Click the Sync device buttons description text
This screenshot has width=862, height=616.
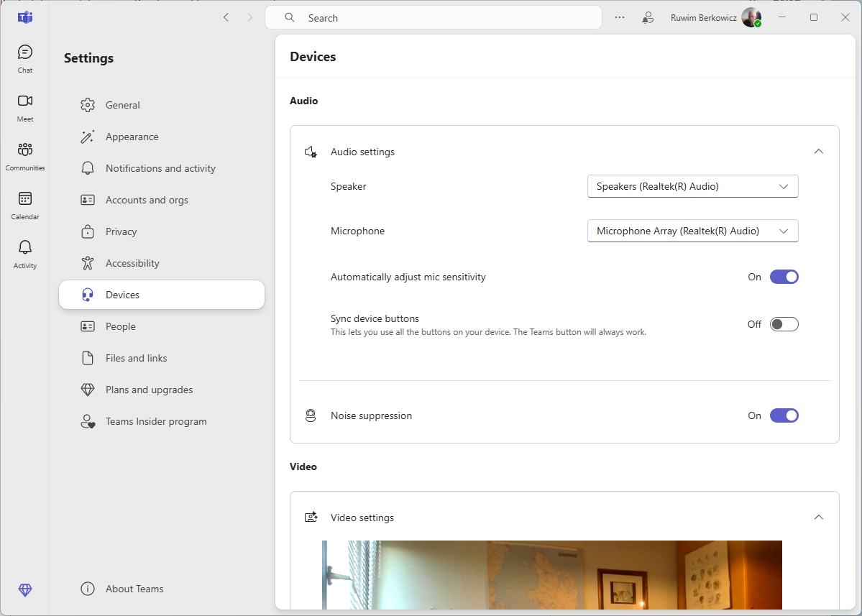point(488,332)
